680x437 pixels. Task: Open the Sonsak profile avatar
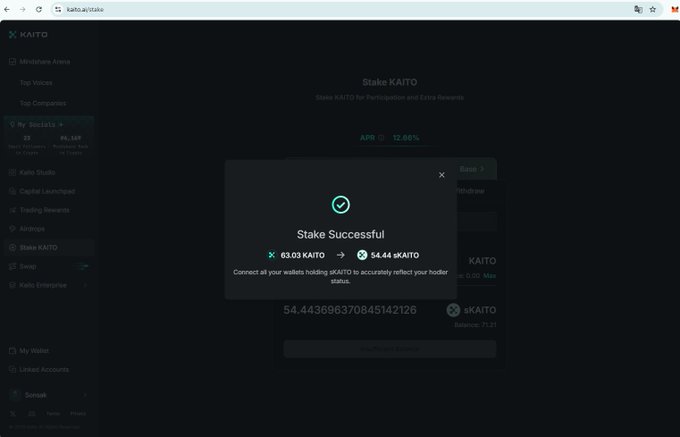click(x=15, y=395)
